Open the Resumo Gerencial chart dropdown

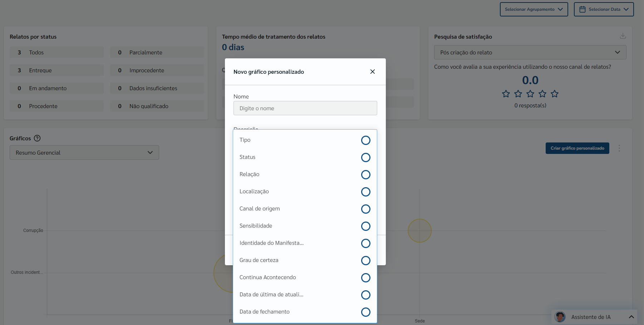(84, 152)
